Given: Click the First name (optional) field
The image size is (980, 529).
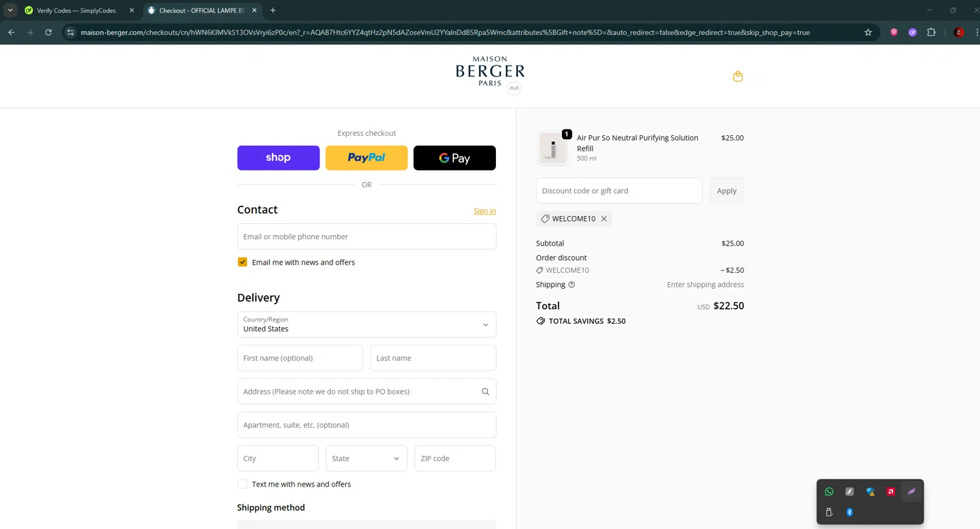Looking at the screenshot, I should (x=300, y=358).
